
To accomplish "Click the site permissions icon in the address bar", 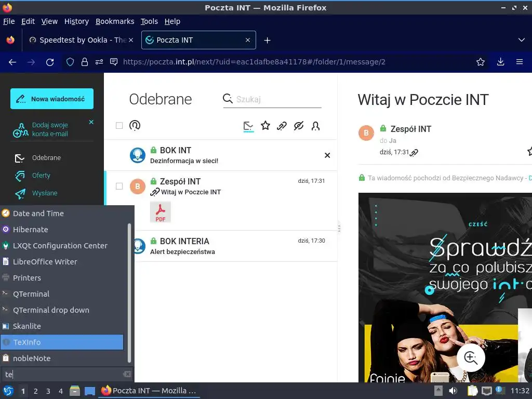I will tap(99, 62).
